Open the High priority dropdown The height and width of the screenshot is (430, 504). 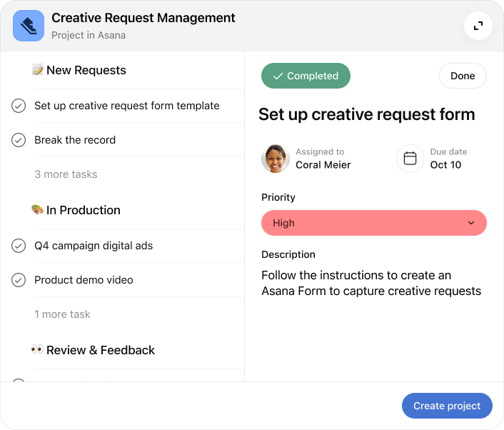pos(373,223)
